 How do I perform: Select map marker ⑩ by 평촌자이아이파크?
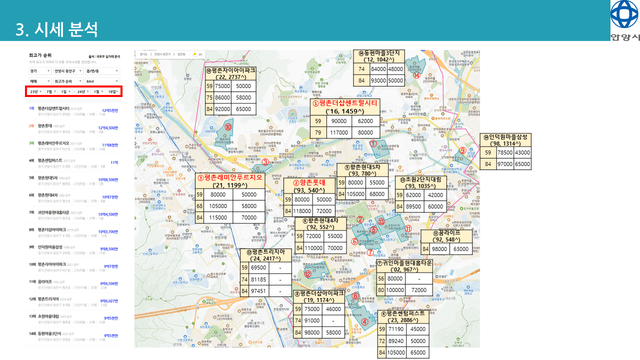tap(228, 127)
